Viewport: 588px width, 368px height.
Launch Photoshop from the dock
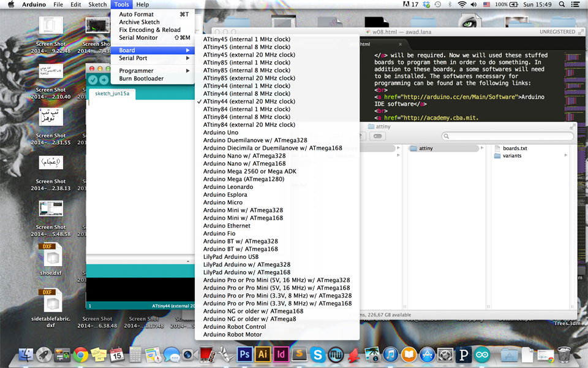[x=244, y=355]
